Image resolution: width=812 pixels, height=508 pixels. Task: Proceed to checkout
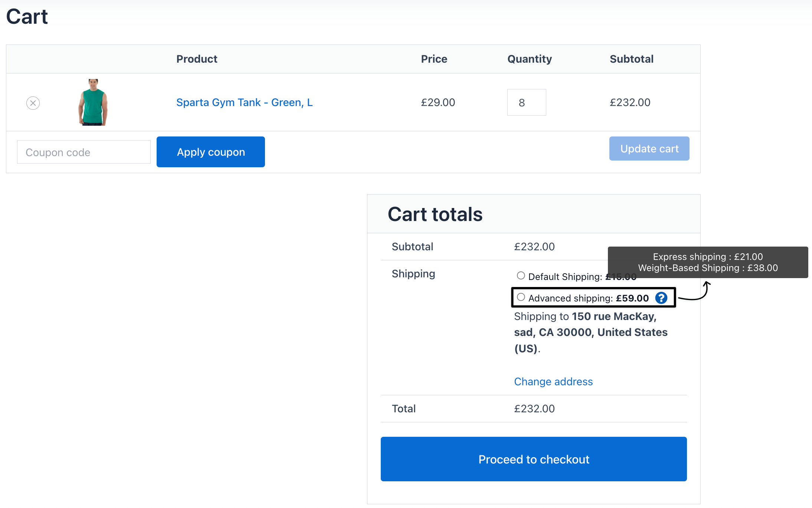click(x=533, y=459)
